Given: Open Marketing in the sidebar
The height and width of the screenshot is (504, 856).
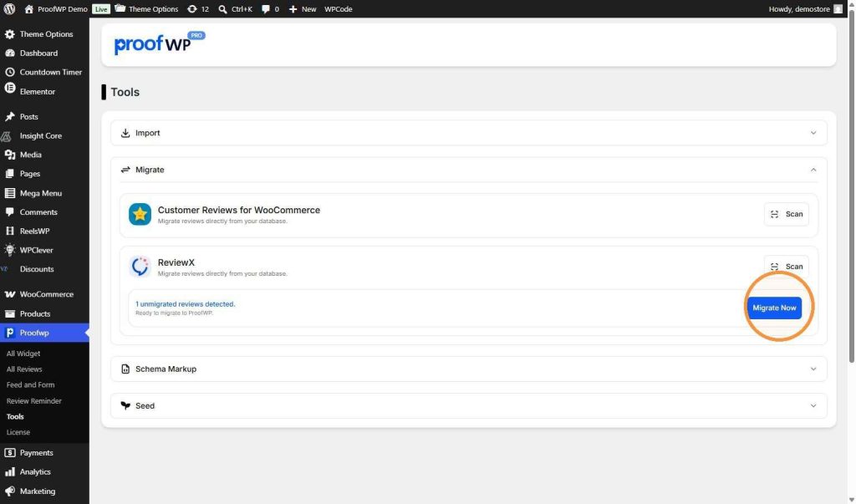Looking at the screenshot, I should (37, 491).
